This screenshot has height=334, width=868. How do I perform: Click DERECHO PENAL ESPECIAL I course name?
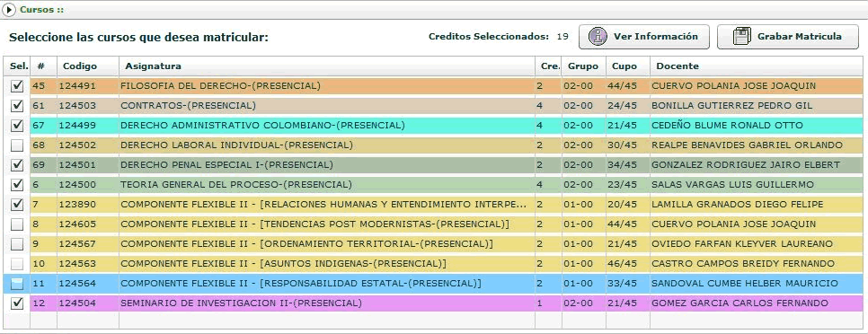point(226,165)
